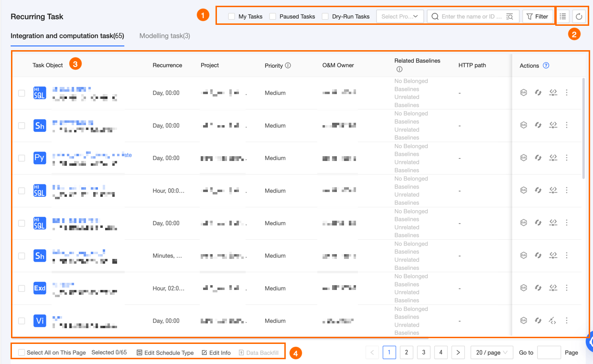
Task: Open the 20 / page size dropdown
Action: tap(492, 353)
